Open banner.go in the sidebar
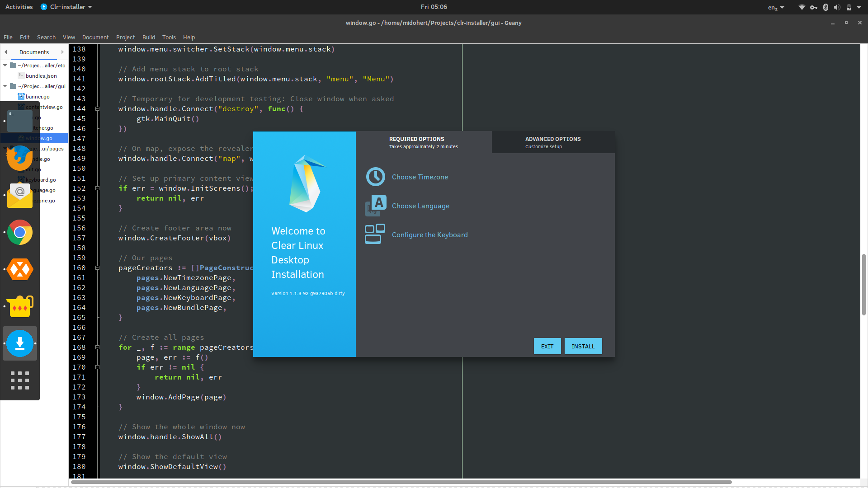Viewport: 868px width, 488px height. tap(38, 96)
